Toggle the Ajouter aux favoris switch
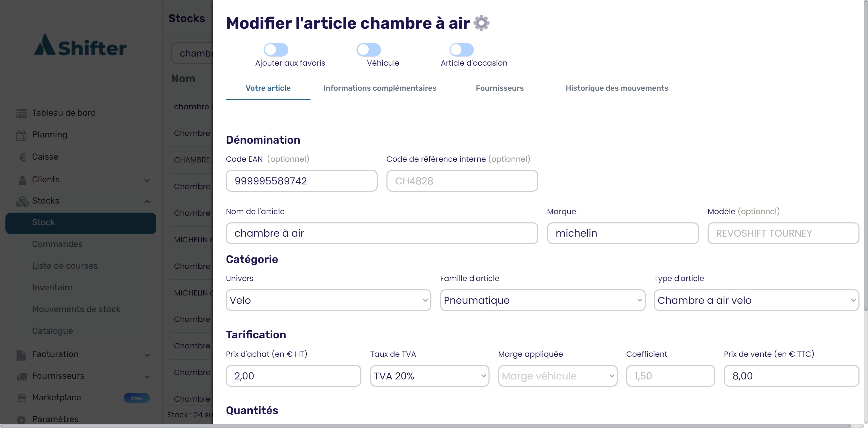Screen dimensions: 868x428 pyautogui.click(x=276, y=50)
